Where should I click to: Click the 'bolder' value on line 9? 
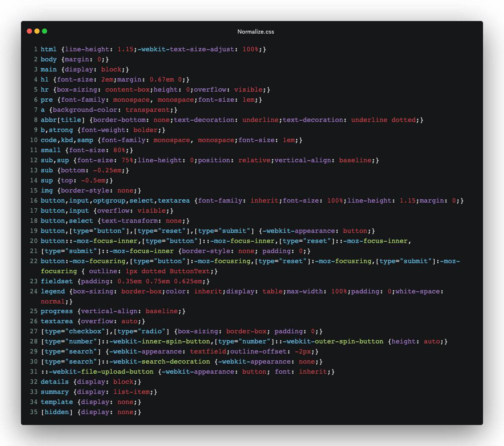(146, 130)
